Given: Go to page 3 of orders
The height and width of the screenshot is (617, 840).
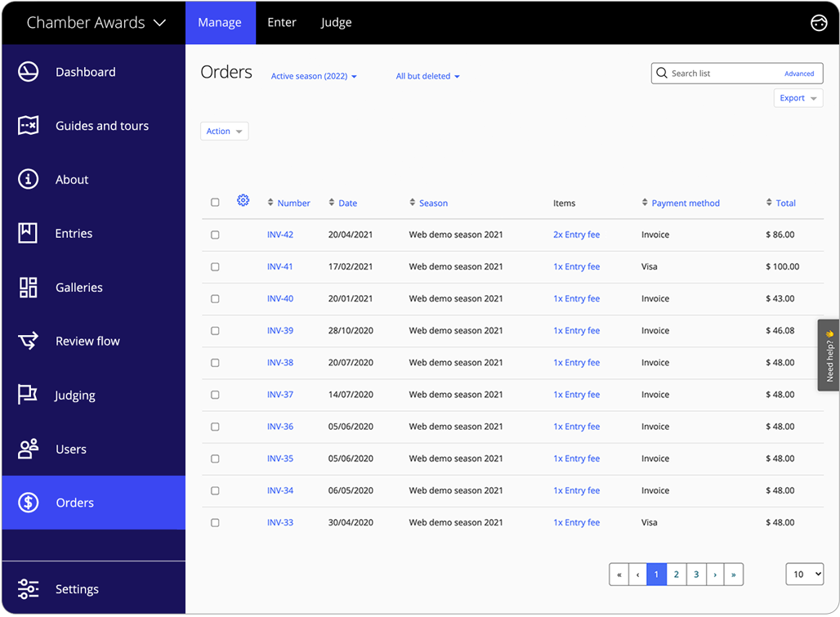Looking at the screenshot, I should click(x=696, y=574).
